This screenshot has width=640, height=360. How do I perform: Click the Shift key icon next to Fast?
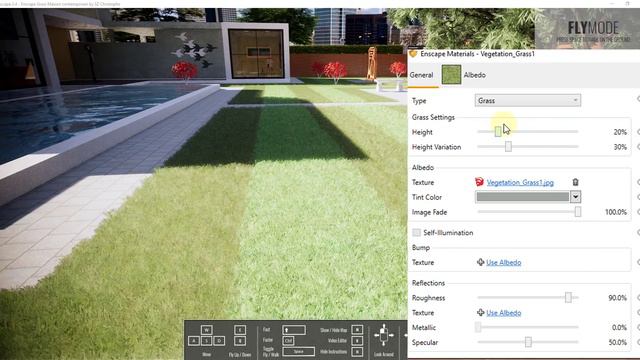[294, 330]
